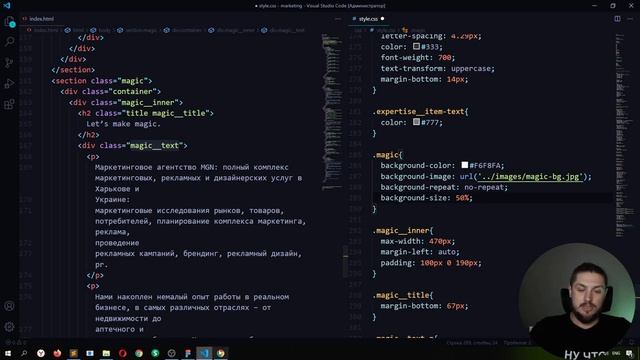The height and width of the screenshot is (360, 640).
Task: Open Figma from taskbar
Action: click(x=188, y=353)
